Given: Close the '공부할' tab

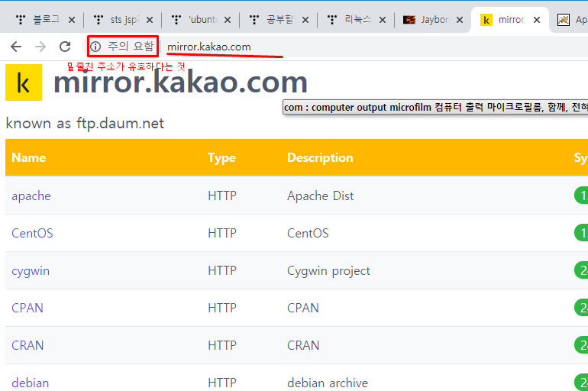Looking at the screenshot, I should 305,20.
